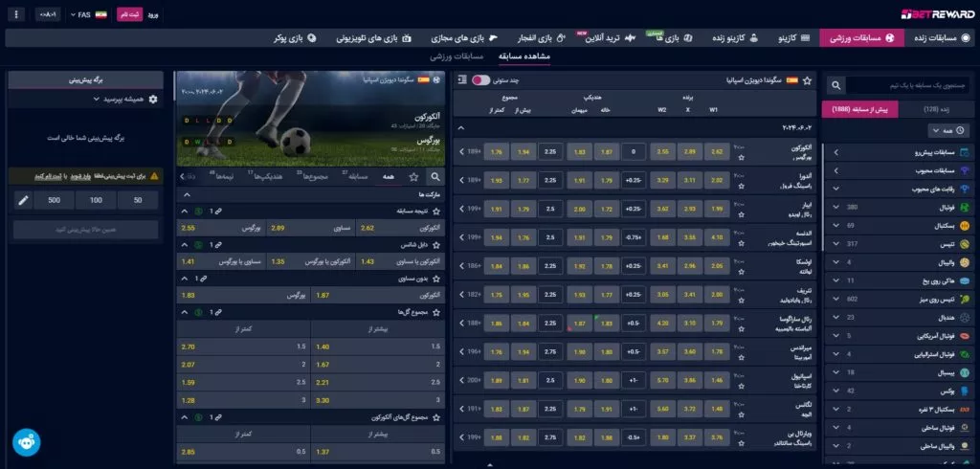Favorite the Segunda Division league with star
This screenshot has width=980, height=469.
(x=807, y=80)
